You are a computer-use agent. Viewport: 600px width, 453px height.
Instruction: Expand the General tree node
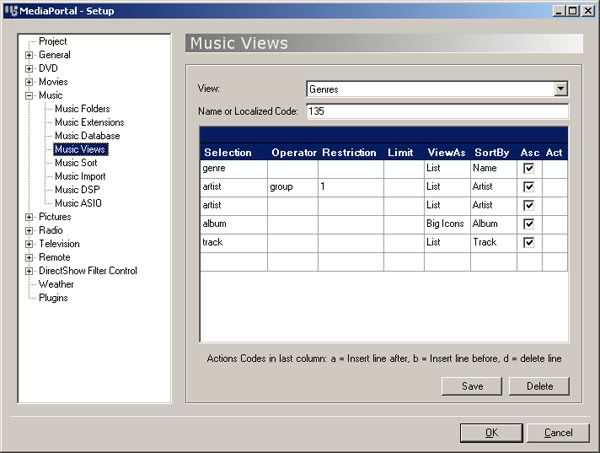(29, 55)
